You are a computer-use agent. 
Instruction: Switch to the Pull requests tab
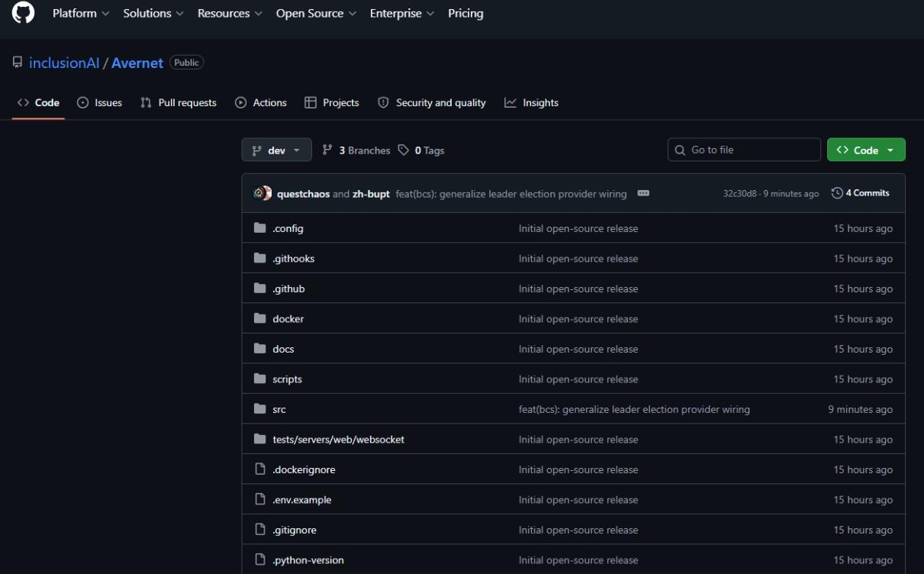179,102
